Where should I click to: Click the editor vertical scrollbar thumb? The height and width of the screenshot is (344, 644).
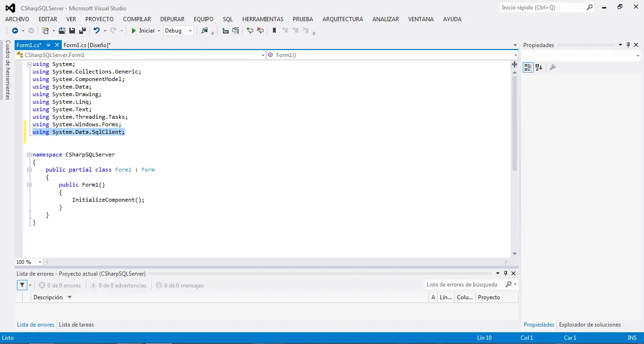point(514,123)
